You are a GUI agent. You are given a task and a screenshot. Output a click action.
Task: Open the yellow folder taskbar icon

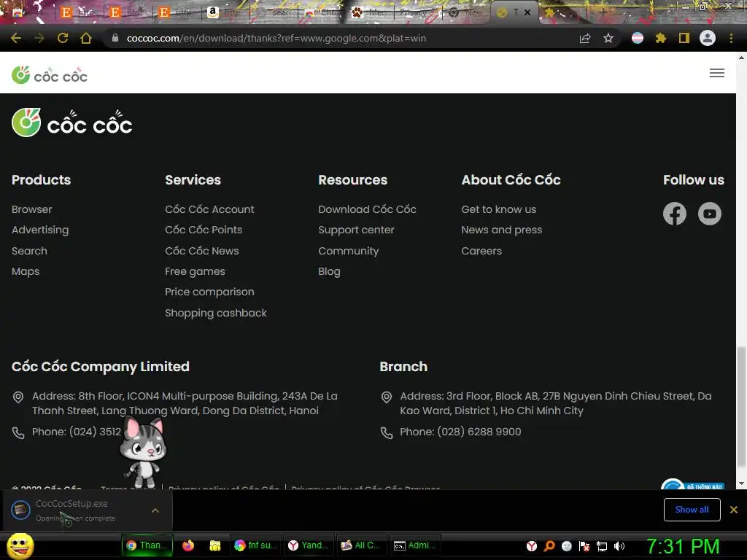215,545
